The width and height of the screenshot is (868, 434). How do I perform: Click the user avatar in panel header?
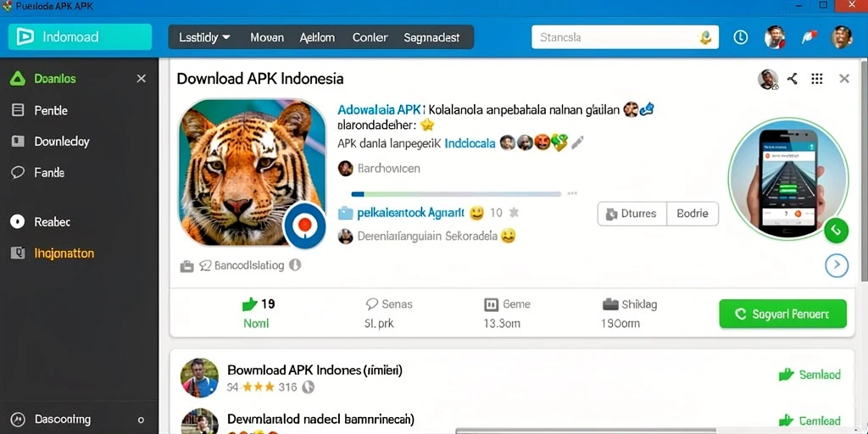(768, 79)
